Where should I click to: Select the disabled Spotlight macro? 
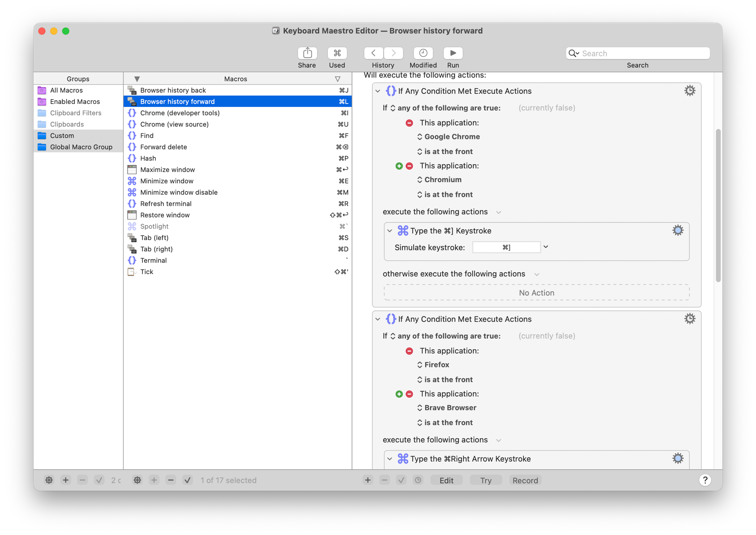pos(238,226)
